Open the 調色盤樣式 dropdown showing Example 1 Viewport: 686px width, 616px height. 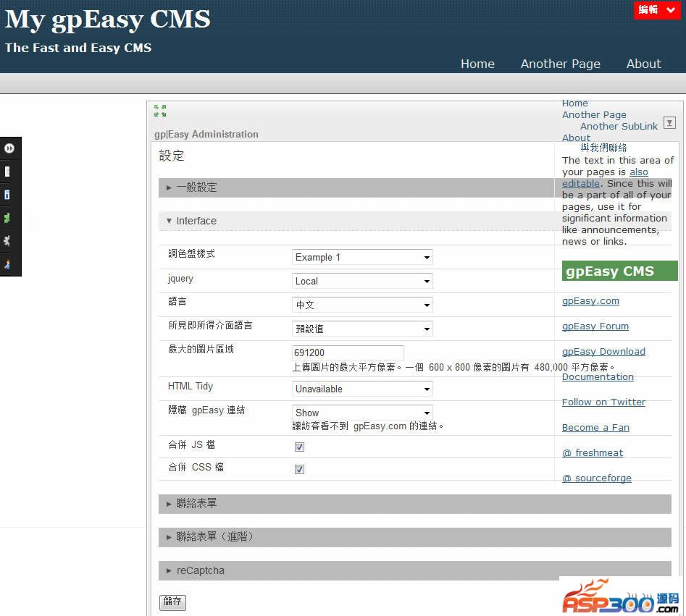click(x=362, y=257)
